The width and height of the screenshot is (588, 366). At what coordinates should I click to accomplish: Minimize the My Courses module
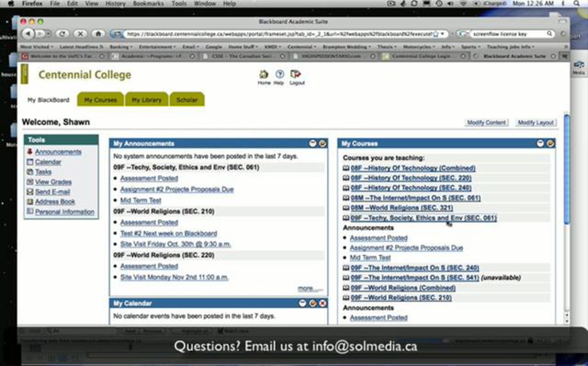point(540,143)
